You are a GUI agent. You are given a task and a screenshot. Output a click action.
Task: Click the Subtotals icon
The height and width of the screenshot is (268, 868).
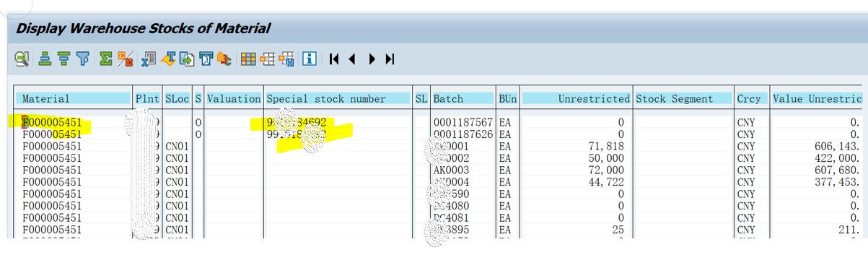pyautogui.click(x=125, y=59)
